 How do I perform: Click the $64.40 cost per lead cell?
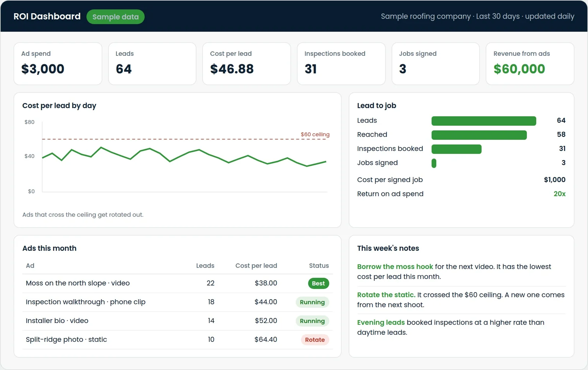(266, 339)
